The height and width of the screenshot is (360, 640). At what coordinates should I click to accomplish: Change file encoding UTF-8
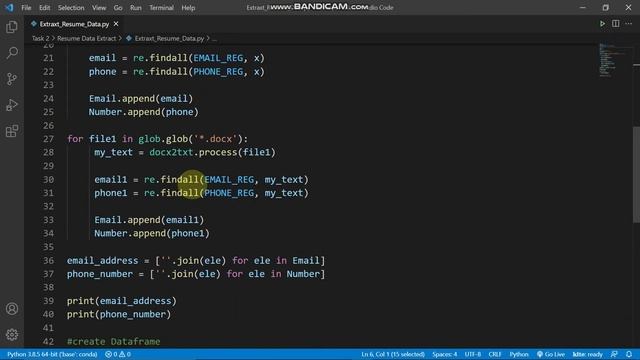click(473, 354)
